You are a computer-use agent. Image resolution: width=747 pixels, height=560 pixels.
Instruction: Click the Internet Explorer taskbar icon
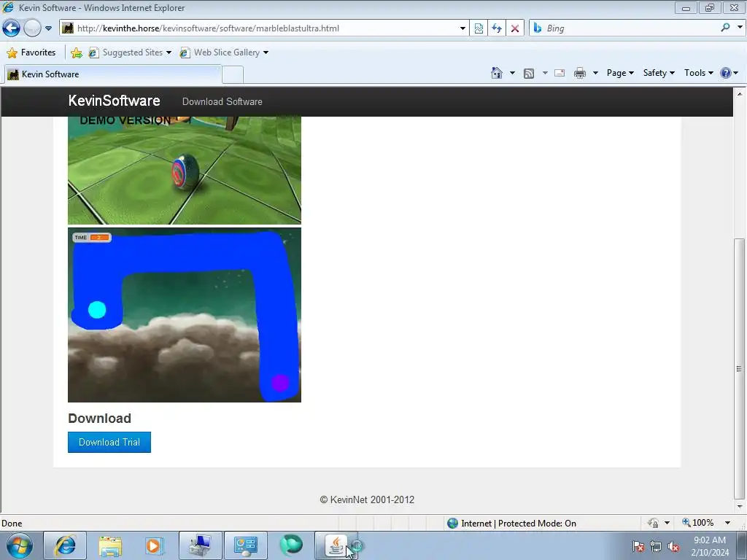(65, 545)
